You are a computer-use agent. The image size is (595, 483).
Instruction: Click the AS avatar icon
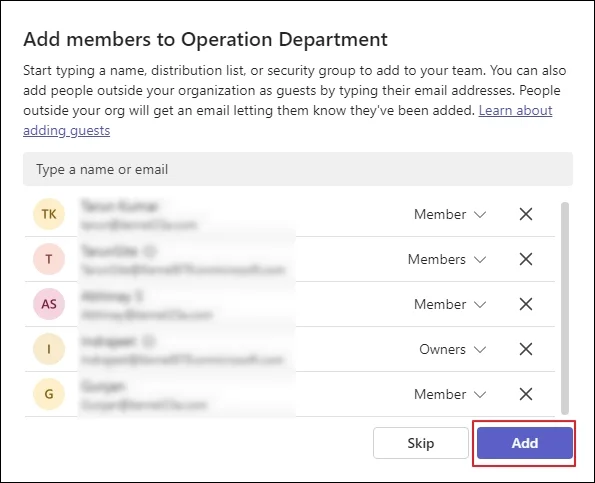[49, 304]
